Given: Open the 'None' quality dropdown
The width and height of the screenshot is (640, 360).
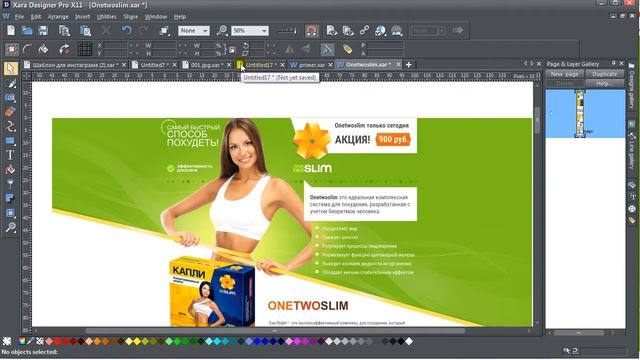Looking at the screenshot, I should tap(194, 31).
